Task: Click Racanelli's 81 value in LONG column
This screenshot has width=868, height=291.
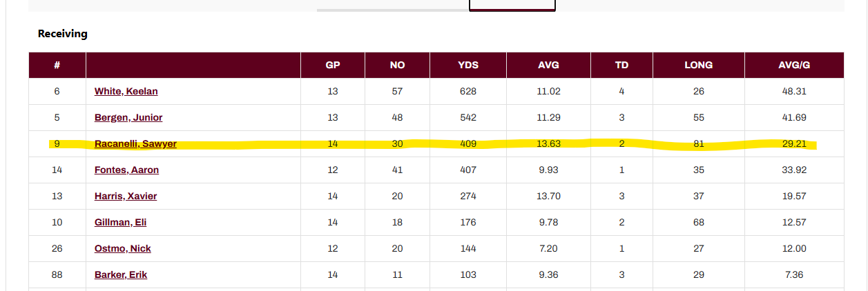Action: click(698, 144)
